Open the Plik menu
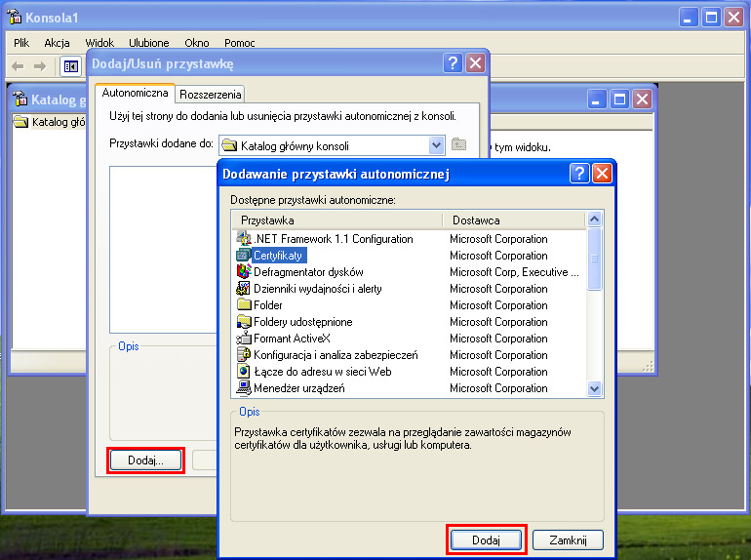This screenshot has height=560, width=751. (21, 43)
